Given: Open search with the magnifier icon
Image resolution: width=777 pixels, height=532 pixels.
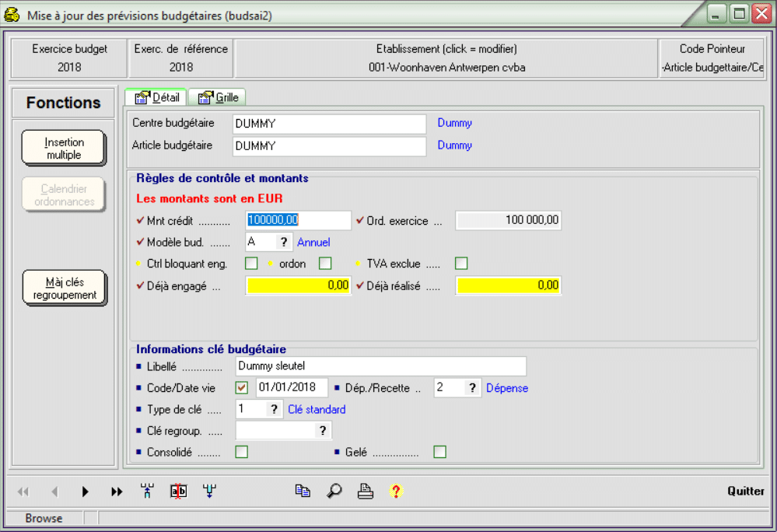Looking at the screenshot, I should click(334, 491).
